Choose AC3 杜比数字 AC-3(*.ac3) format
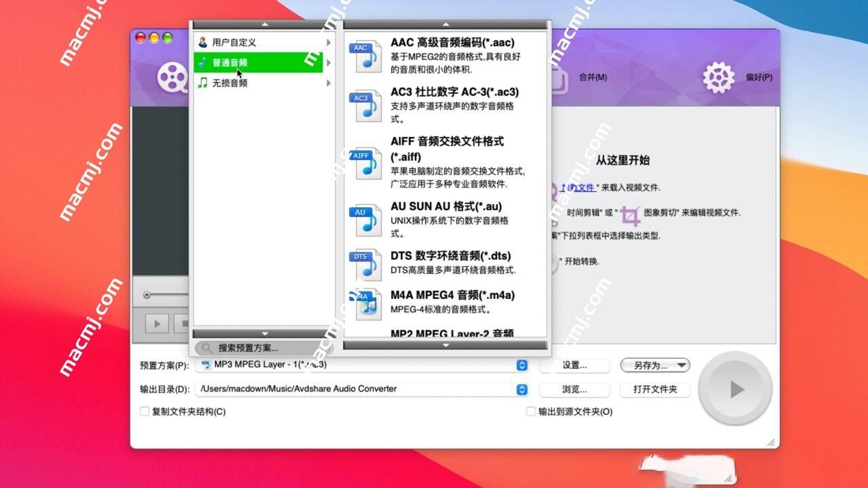This screenshot has height=488, width=868. coord(446,105)
